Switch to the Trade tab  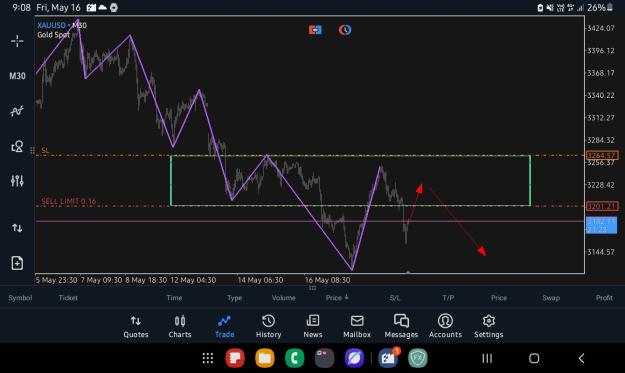224,327
